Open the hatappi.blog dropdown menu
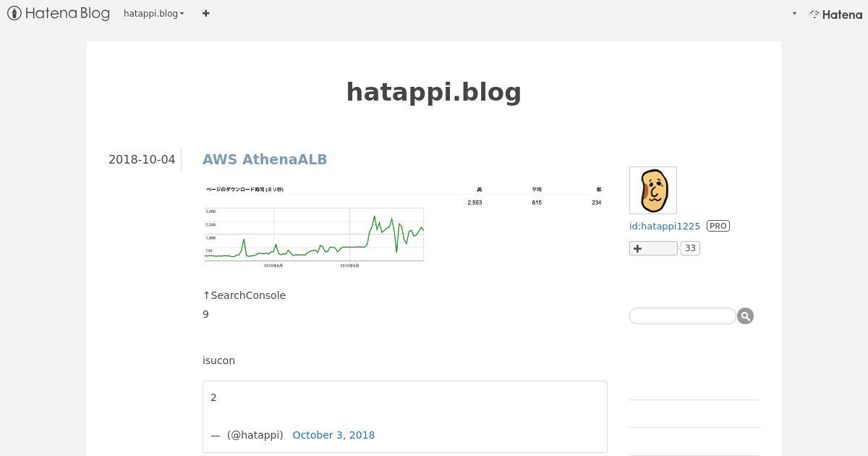 point(153,13)
